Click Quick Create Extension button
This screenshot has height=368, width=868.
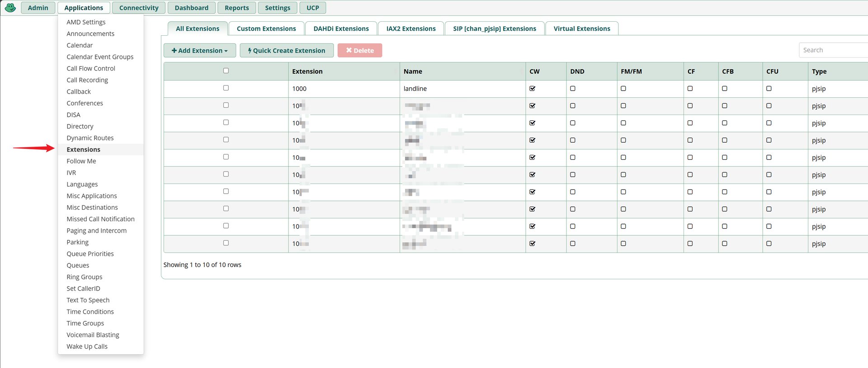287,50
